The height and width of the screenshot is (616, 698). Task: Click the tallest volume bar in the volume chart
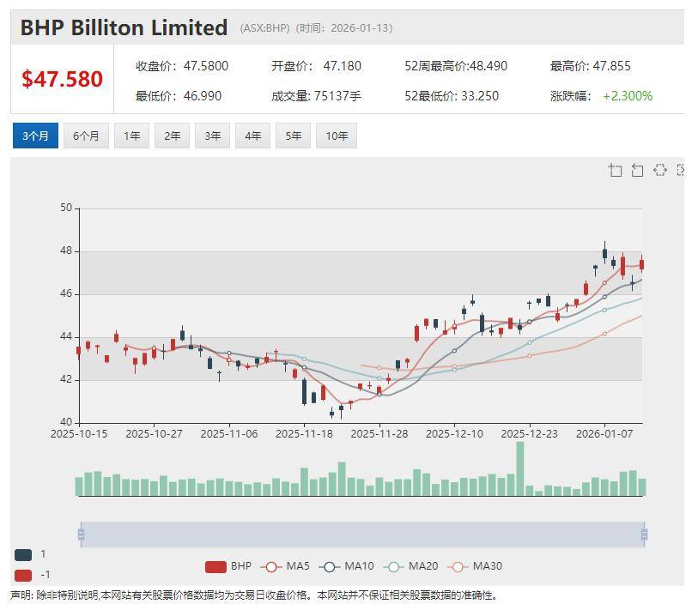(x=519, y=469)
